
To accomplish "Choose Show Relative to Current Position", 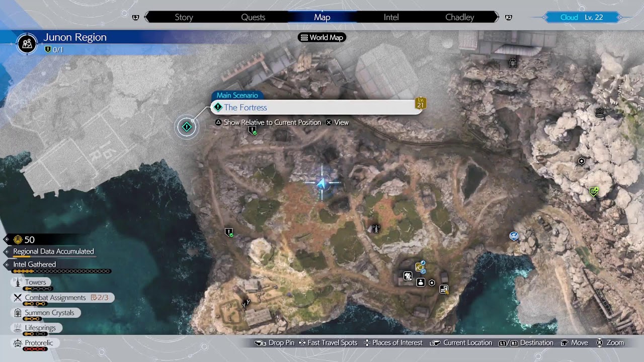I will 268,123.
